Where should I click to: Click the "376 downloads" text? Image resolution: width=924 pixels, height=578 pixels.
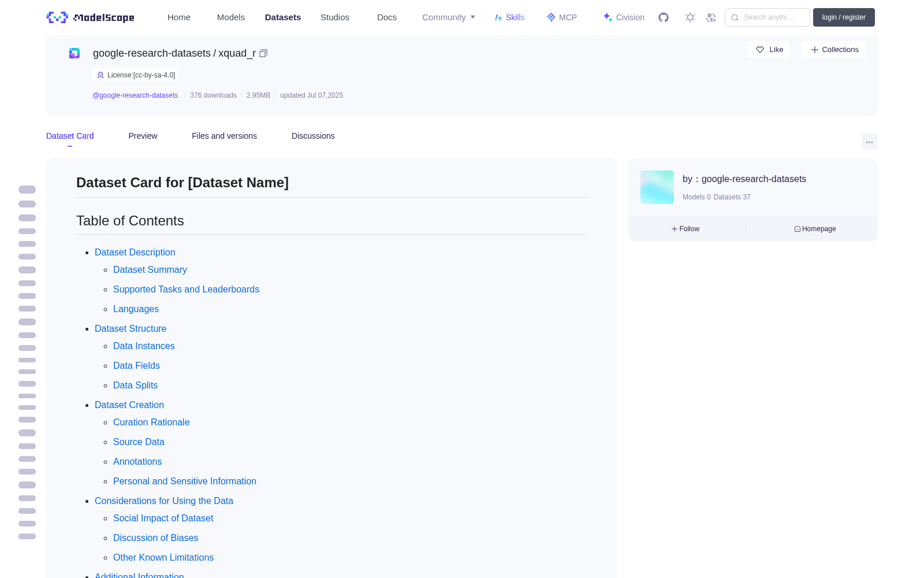coord(213,95)
